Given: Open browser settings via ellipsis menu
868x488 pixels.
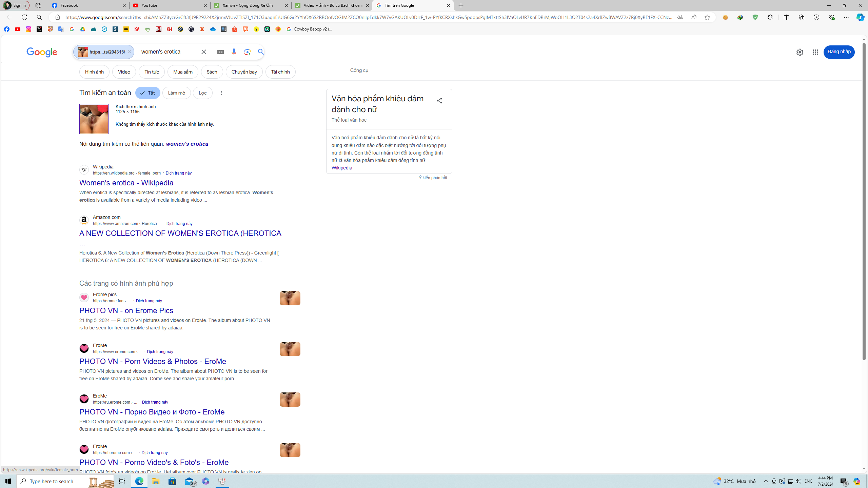Looking at the screenshot, I should [846, 17].
